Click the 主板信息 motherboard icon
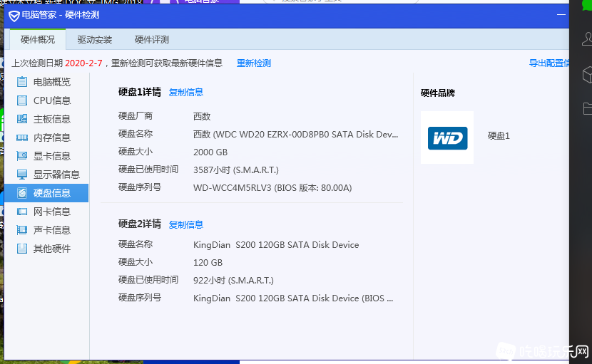 (22, 119)
